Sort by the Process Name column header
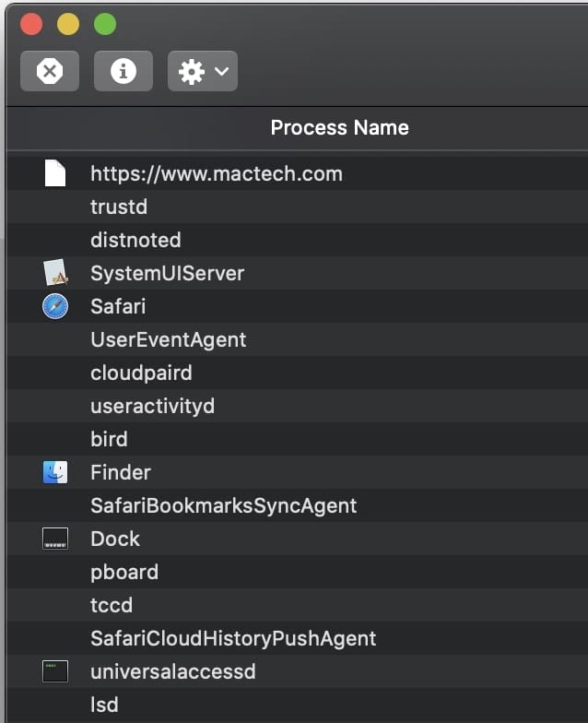Viewport: 588px width, 723px height. (x=339, y=128)
